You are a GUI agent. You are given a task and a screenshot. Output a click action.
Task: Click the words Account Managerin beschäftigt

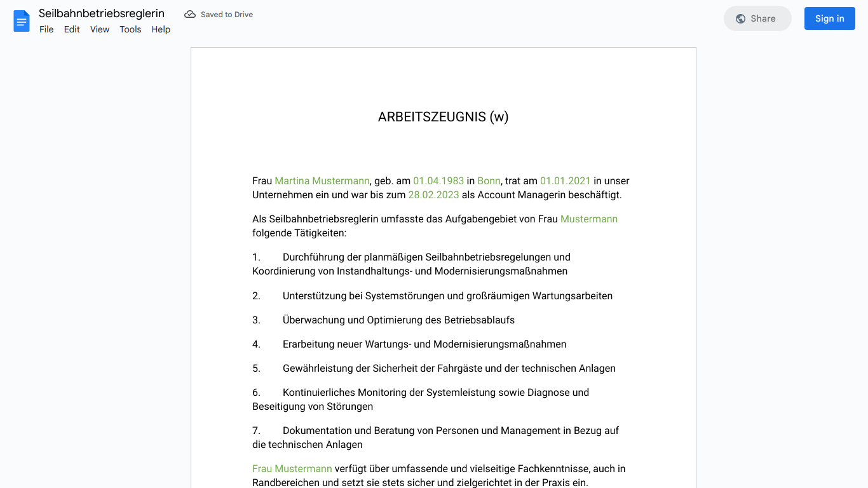[x=550, y=195]
